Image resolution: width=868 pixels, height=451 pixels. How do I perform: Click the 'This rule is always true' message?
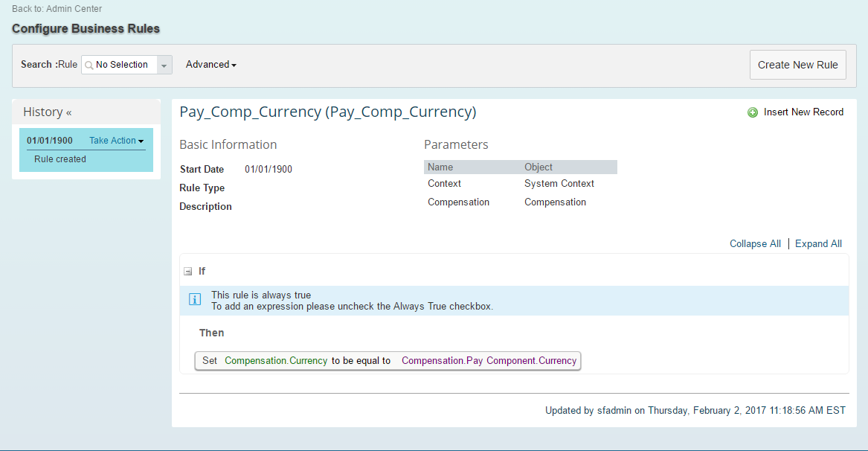click(x=261, y=295)
